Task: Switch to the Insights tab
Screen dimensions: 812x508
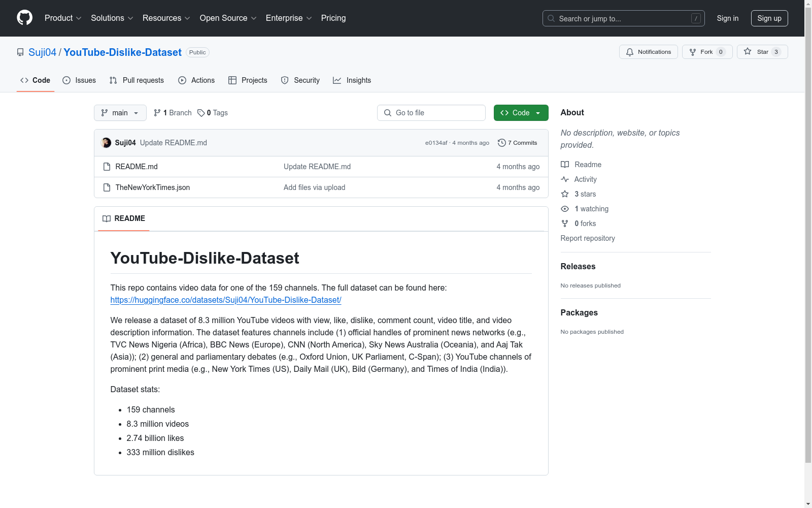Action: (x=352, y=80)
